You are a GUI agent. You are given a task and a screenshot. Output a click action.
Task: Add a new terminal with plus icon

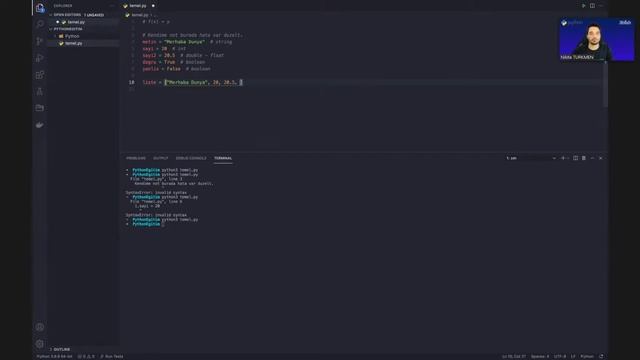click(x=563, y=158)
